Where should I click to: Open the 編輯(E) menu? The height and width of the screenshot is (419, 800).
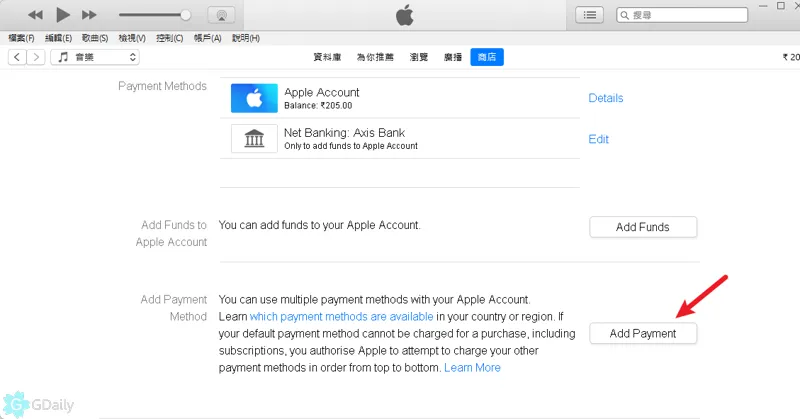coord(58,38)
